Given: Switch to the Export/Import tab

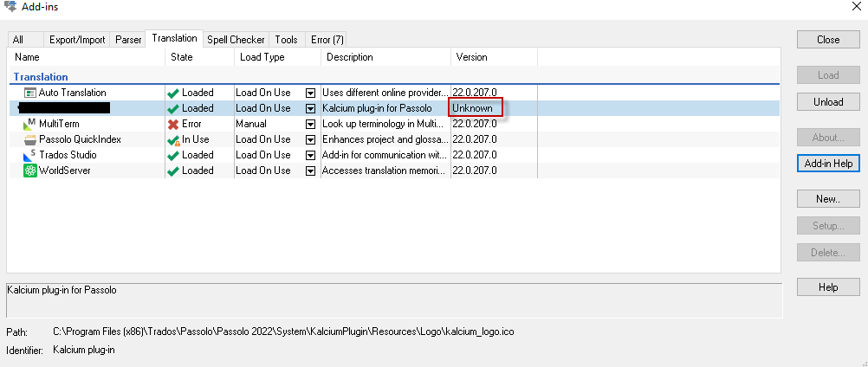Looking at the screenshot, I should pos(77,39).
